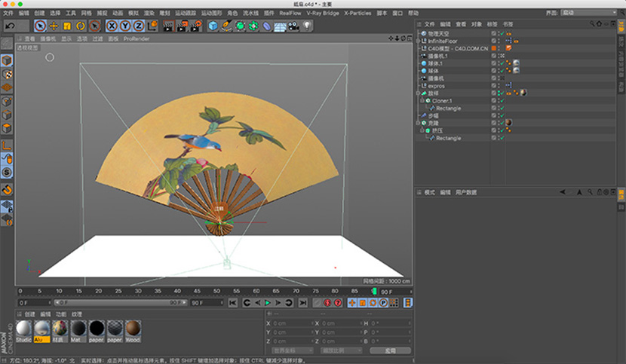
Task: Open the 文件 menu in main menu bar
Action: (8, 13)
